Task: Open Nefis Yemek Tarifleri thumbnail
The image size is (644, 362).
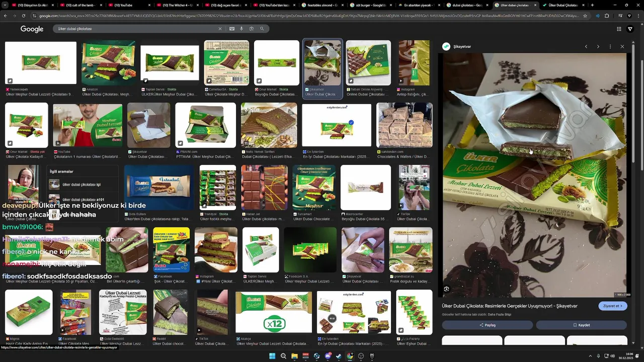Action: [x=269, y=125]
